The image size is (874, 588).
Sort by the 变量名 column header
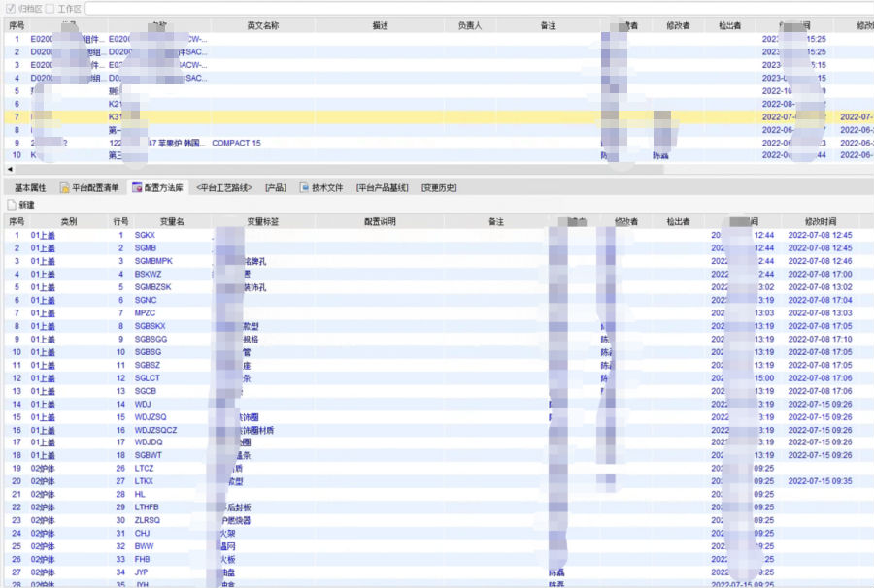point(172,221)
